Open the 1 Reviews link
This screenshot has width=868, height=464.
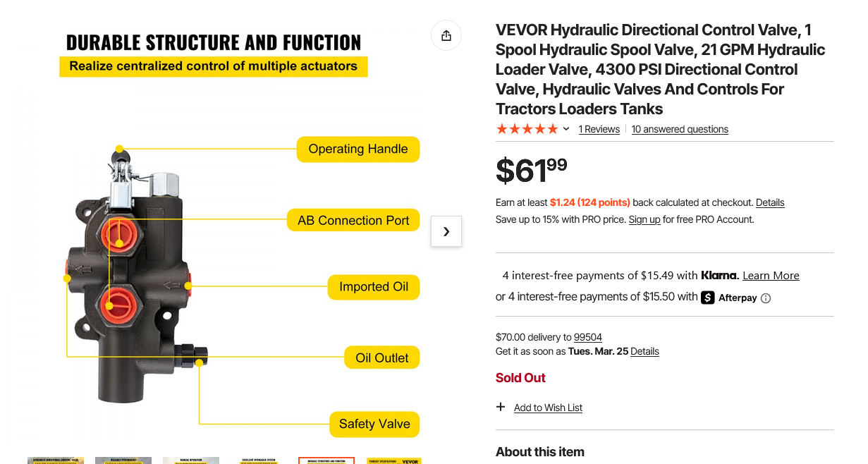tap(599, 129)
